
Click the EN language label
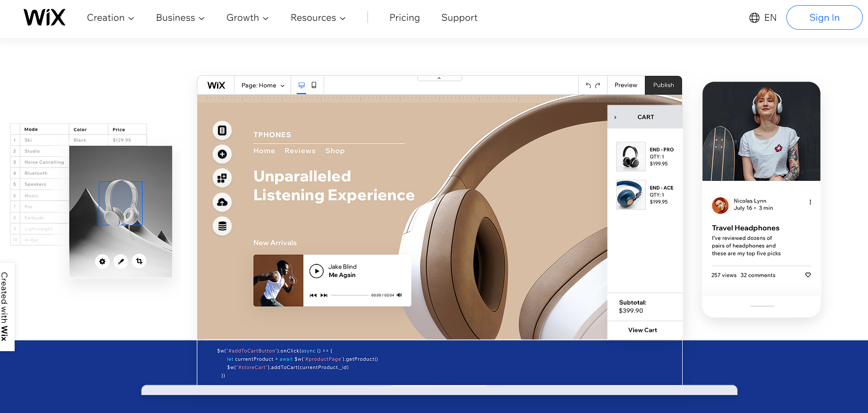click(x=770, y=17)
